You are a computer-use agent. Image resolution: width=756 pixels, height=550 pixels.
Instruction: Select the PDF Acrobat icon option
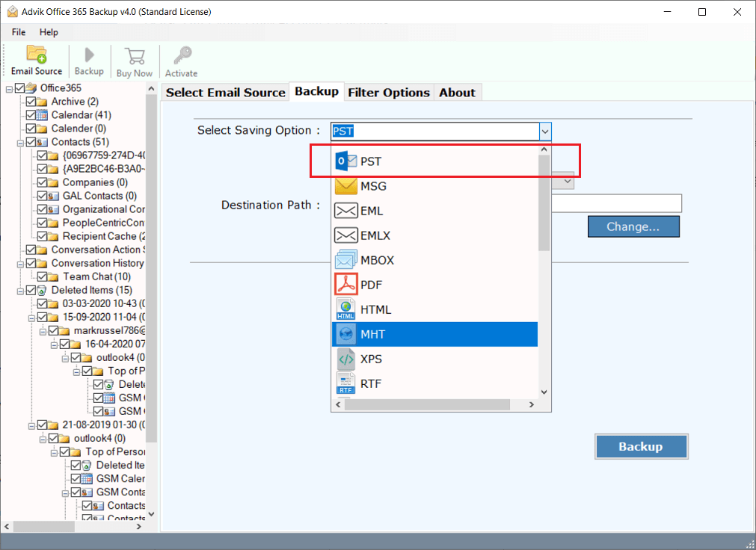pos(345,285)
